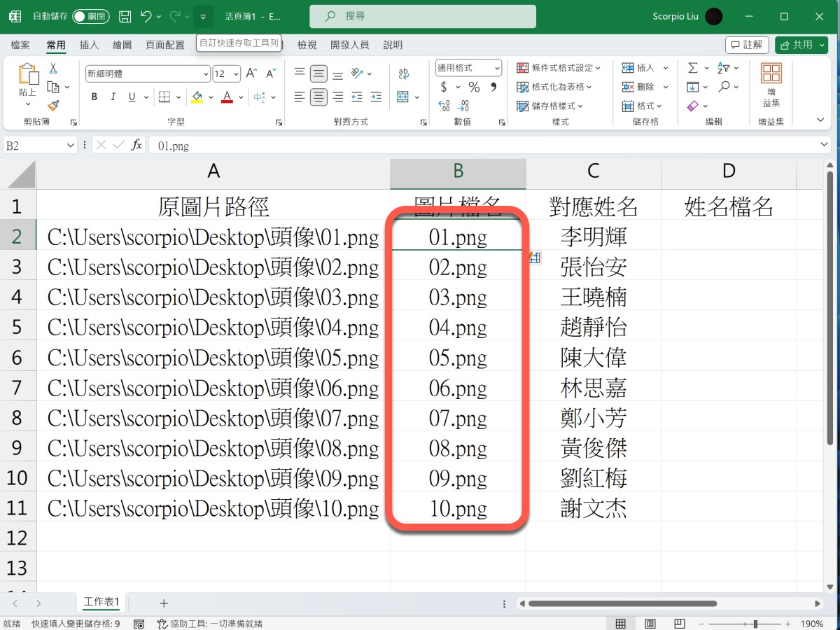Open Format as Table (格式化為表格) menu

point(554,87)
